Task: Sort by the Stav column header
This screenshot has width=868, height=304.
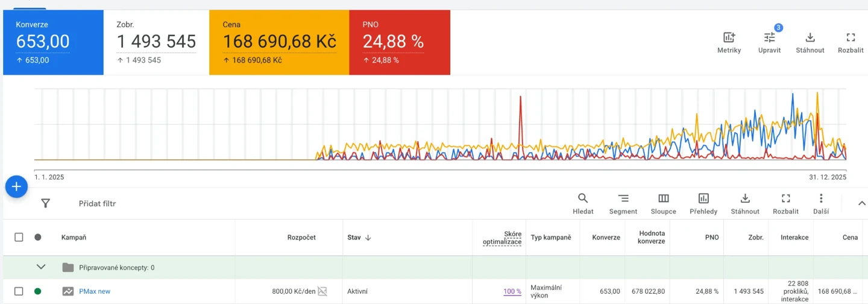Action: [359, 238]
